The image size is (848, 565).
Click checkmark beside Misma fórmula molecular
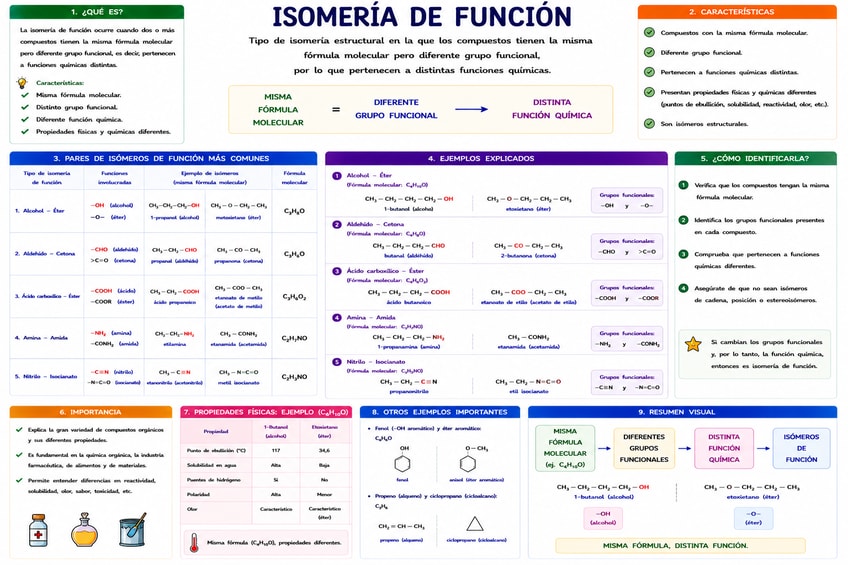tap(24, 95)
